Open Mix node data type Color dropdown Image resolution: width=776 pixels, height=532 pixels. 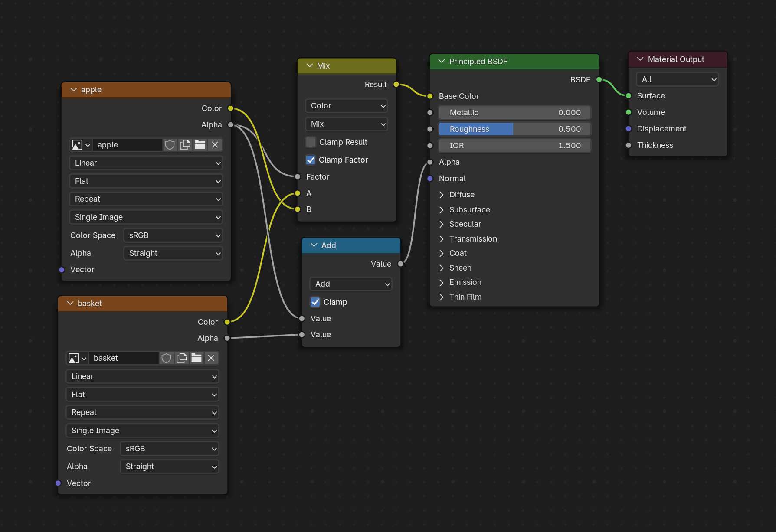[x=347, y=106]
